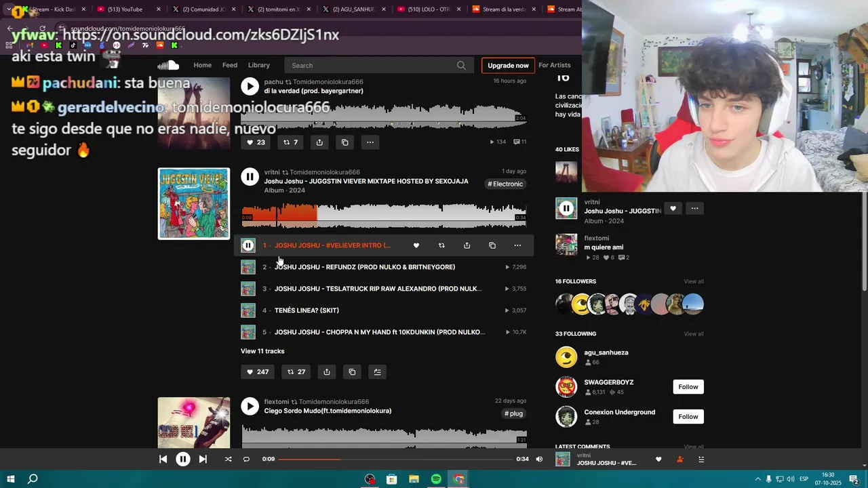Image resolution: width=868 pixels, height=488 pixels.
Task: Open Feed in SoundCloud nav
Action: coord(230,65)
